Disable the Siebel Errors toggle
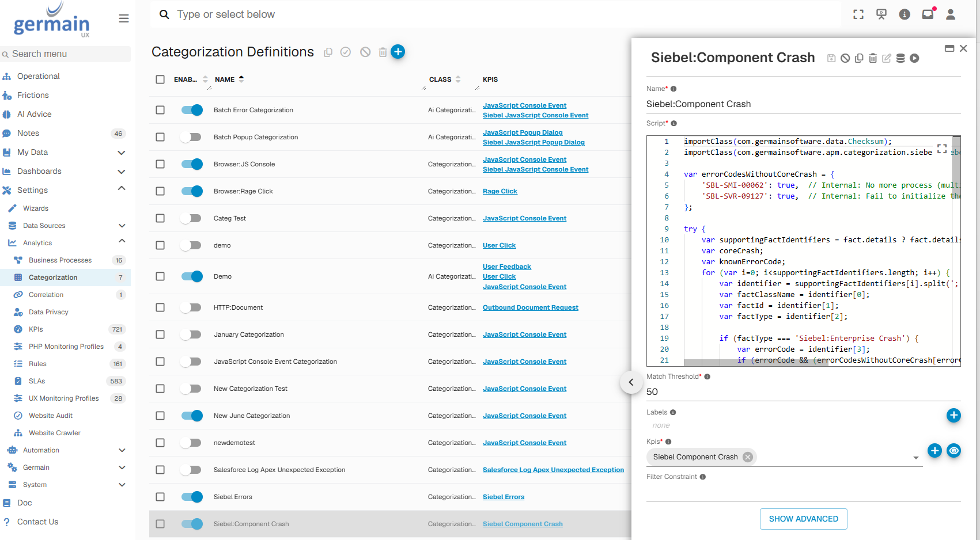The width and height of the screenshot is (980, 540). coord(192,497)
